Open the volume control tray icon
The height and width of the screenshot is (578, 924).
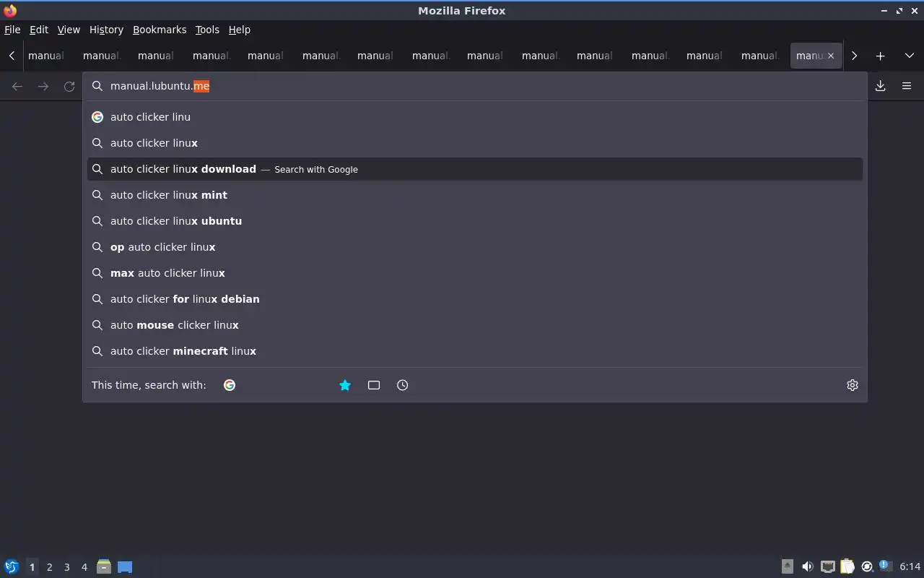pos(808,566)
